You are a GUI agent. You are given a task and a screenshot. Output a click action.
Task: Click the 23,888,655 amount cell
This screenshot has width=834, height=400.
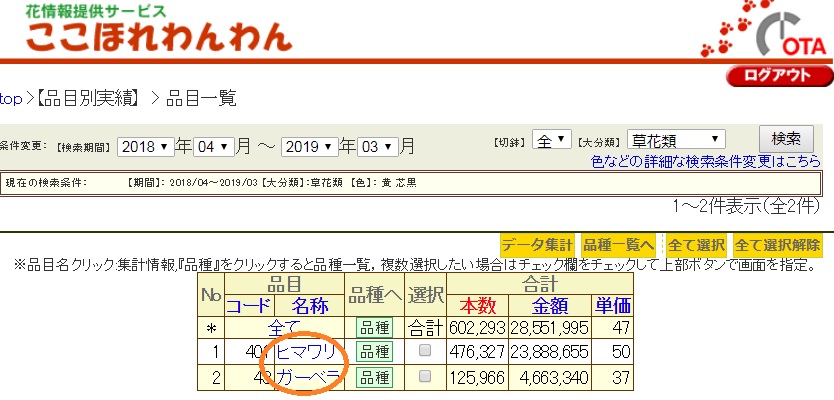[550, 352]
